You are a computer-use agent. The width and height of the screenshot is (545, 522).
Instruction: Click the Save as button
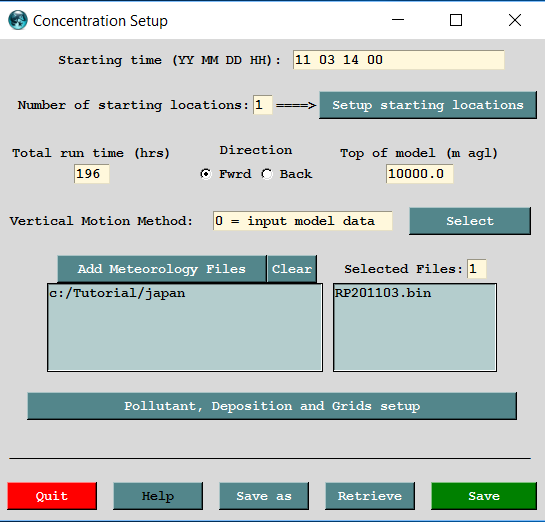click(264, 496)
